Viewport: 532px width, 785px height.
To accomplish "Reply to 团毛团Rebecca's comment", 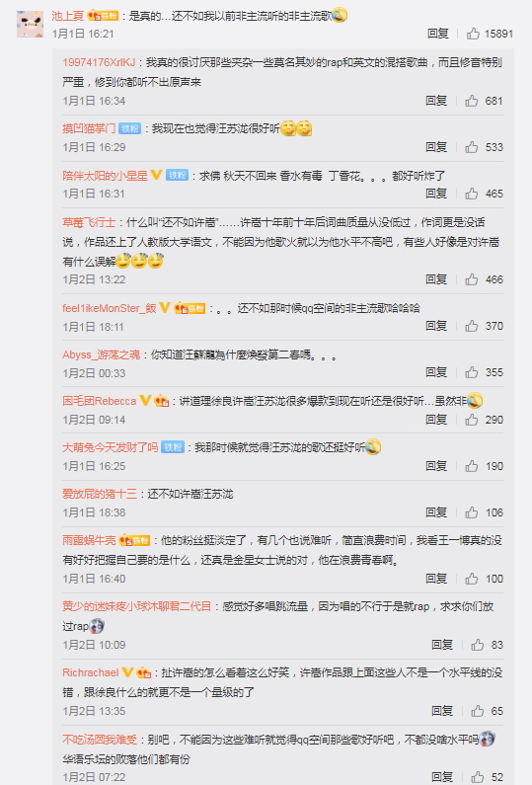I will pyautogui.click(x=436, y=420).
